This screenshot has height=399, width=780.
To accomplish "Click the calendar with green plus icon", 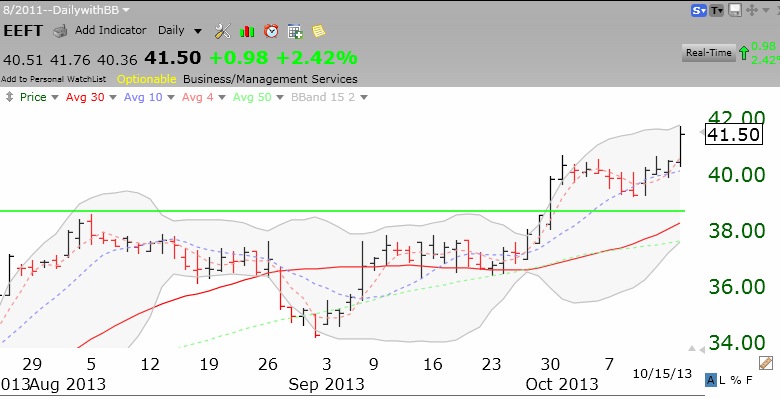I will 295,31.
